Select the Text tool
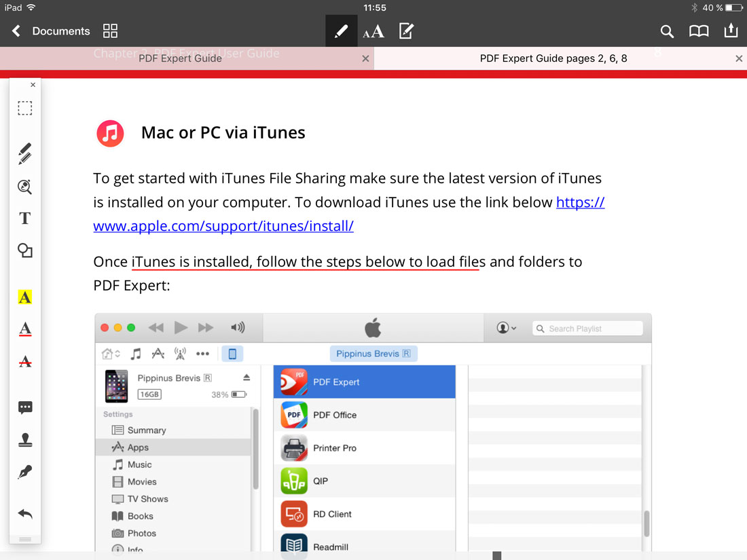747x560 pixels. (x=24, y=218)
